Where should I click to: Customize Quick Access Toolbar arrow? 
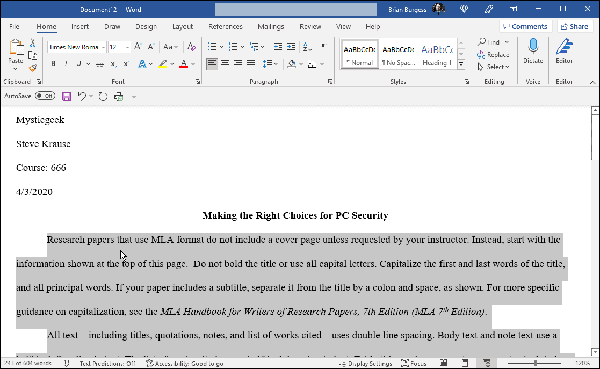(x=134, y=97)
